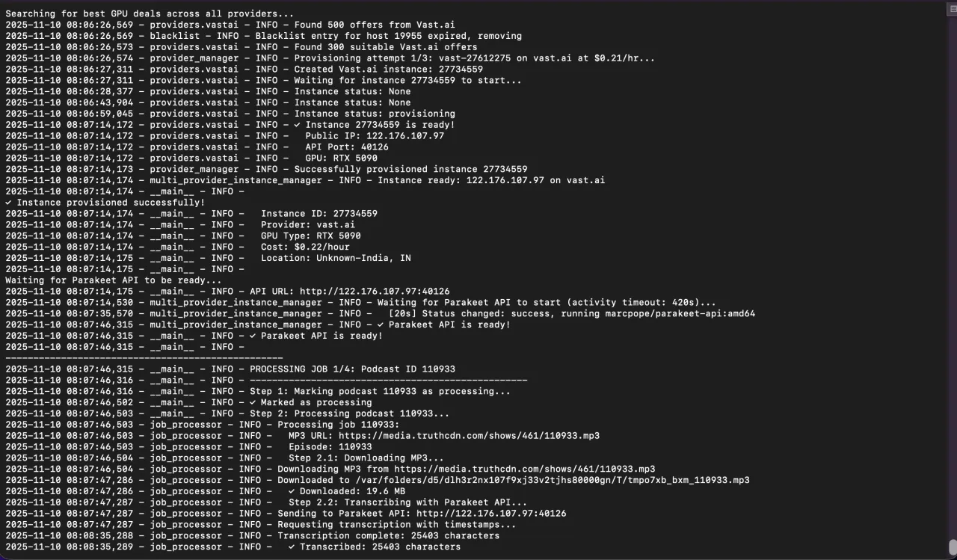Open the URL on the 'API URL:' line
The image size is (957, 560).
375,292
